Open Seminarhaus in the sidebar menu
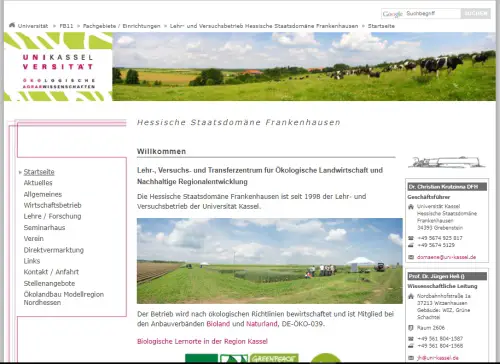The height and width of the screenshot is (364, 500). 44,228
